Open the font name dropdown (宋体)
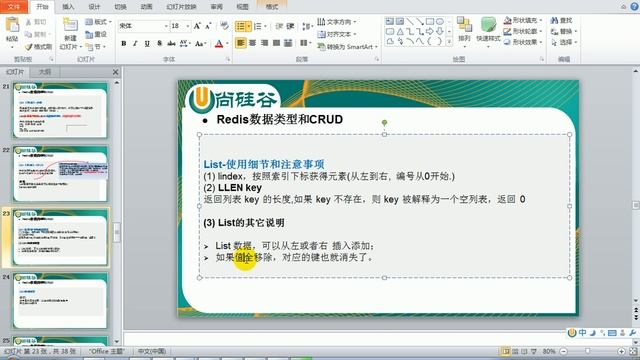 pos(166,26)
